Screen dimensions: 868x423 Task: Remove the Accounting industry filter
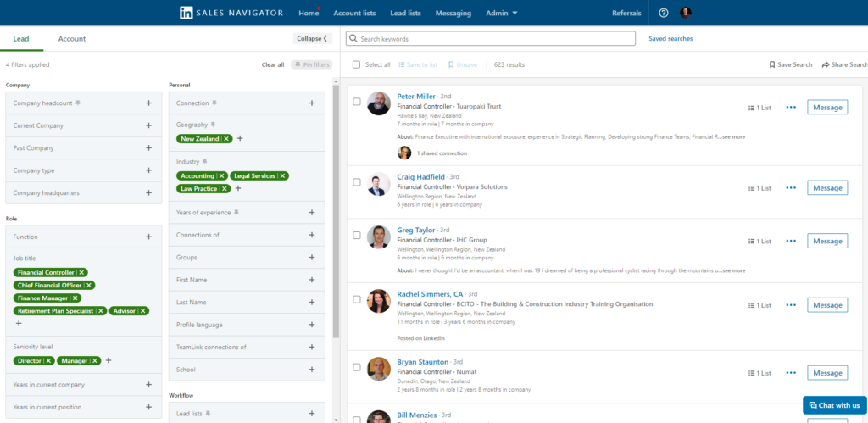[x=221, y=175]
